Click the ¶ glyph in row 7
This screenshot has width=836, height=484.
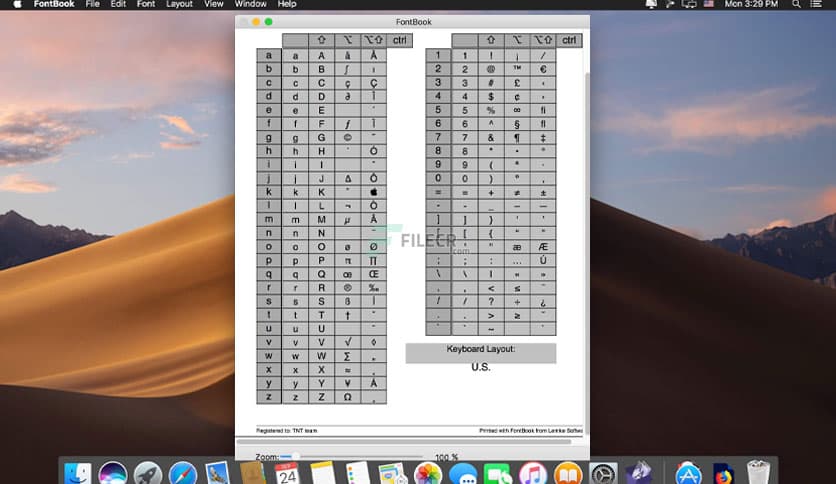(517, 138)
